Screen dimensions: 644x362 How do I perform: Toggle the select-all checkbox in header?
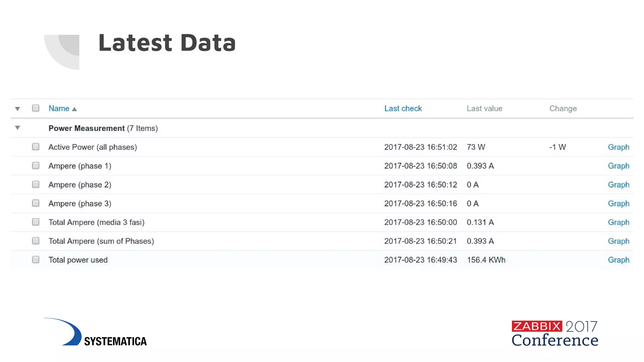tap(36, 108)
